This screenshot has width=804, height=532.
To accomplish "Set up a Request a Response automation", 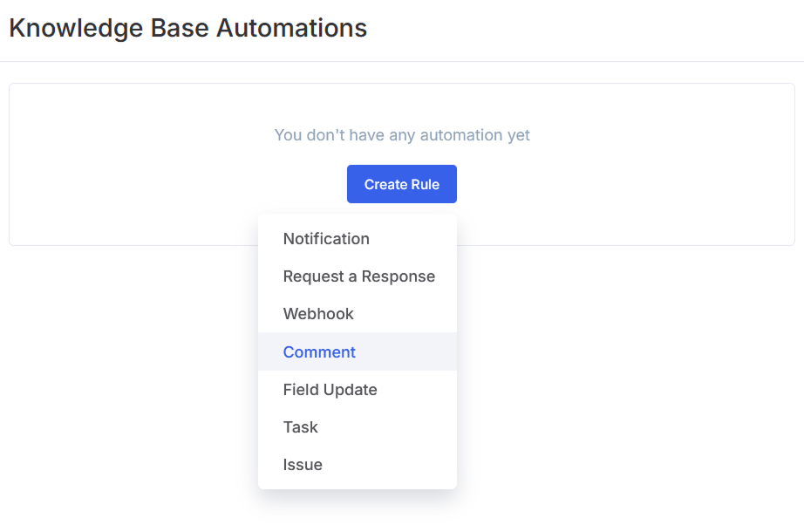I will click(x=358, y=276).
